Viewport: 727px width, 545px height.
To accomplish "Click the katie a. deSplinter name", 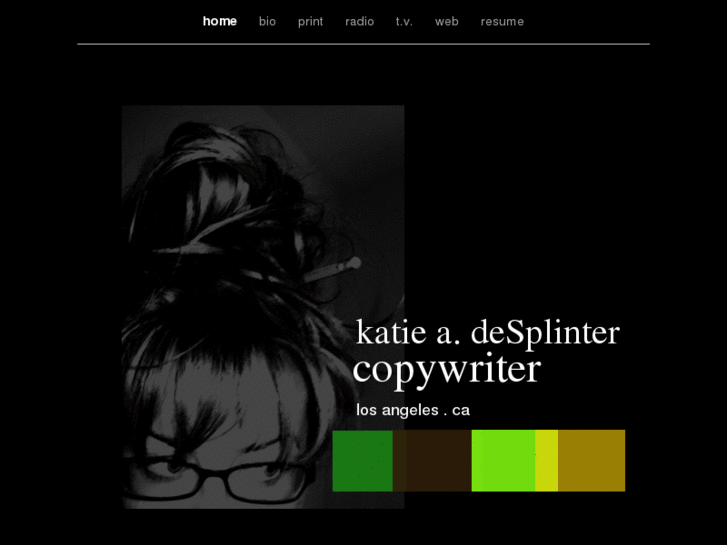I will [487, 332].
